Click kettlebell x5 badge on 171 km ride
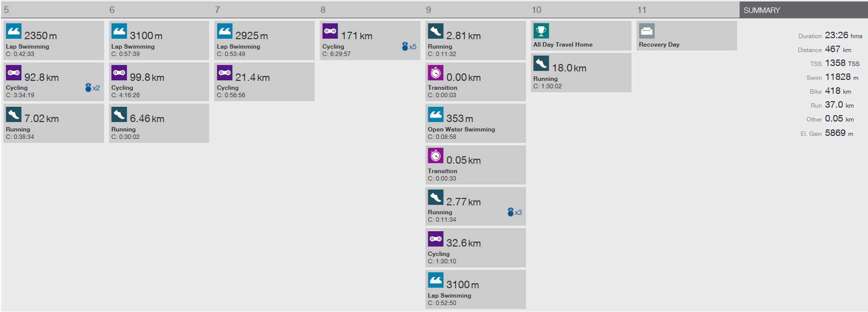Image resolution: width=868 pixels, height=312 pixels. click(x=409, y=47)
